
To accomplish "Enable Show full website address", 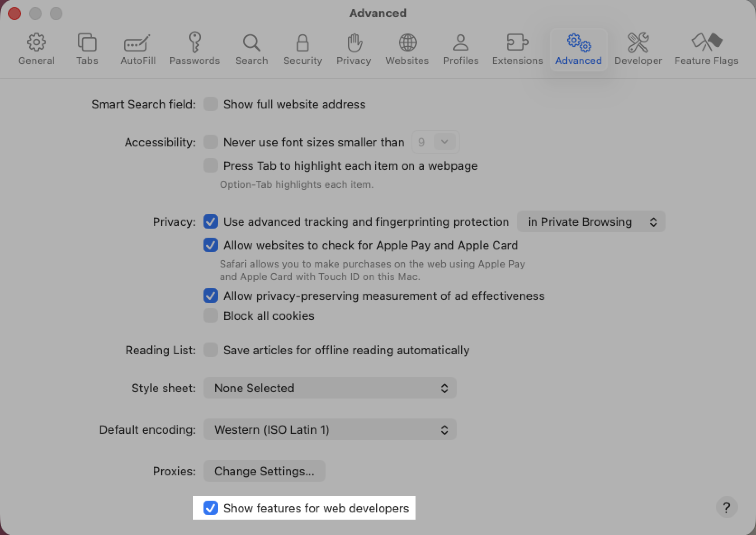I will tap(211, 104).
